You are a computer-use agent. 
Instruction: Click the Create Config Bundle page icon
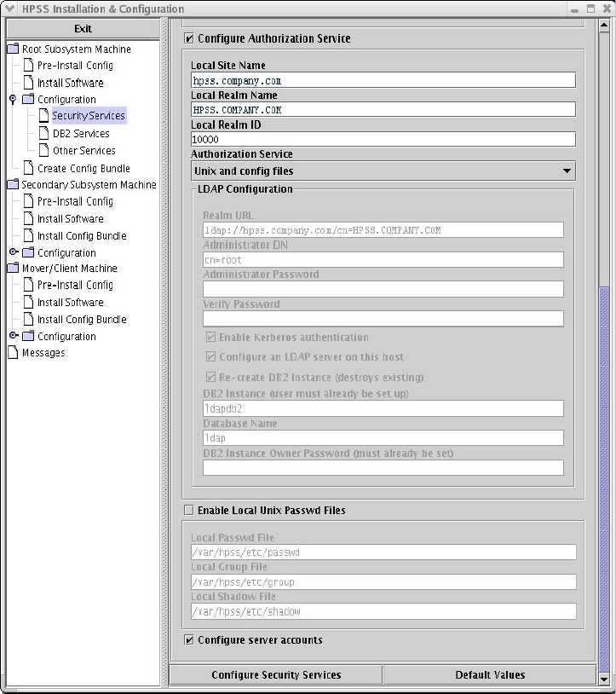tap(28, 167)
